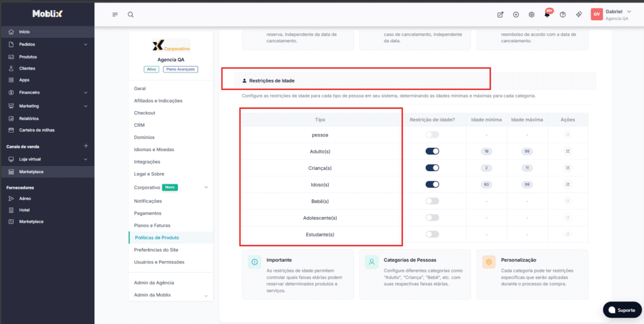The height and width of the screenshot is (324, 644).
Task: Click the Marketplace sales channel item
Action: point(47,172)
